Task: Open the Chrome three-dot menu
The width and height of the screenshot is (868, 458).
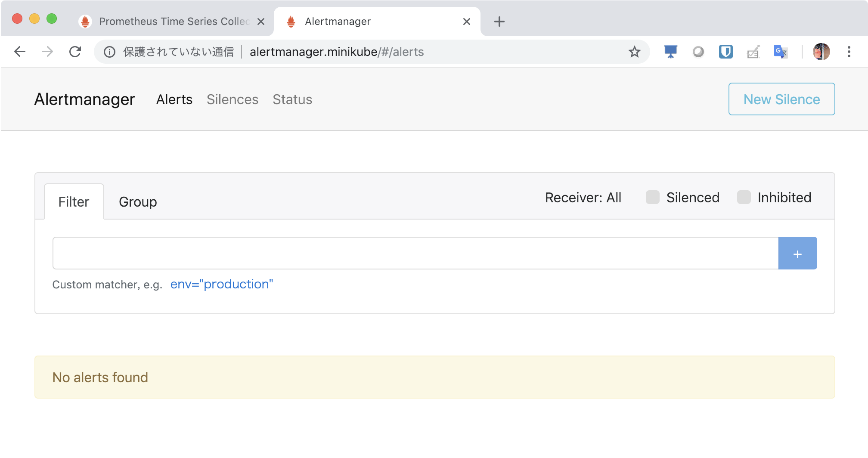Action: 849,52
